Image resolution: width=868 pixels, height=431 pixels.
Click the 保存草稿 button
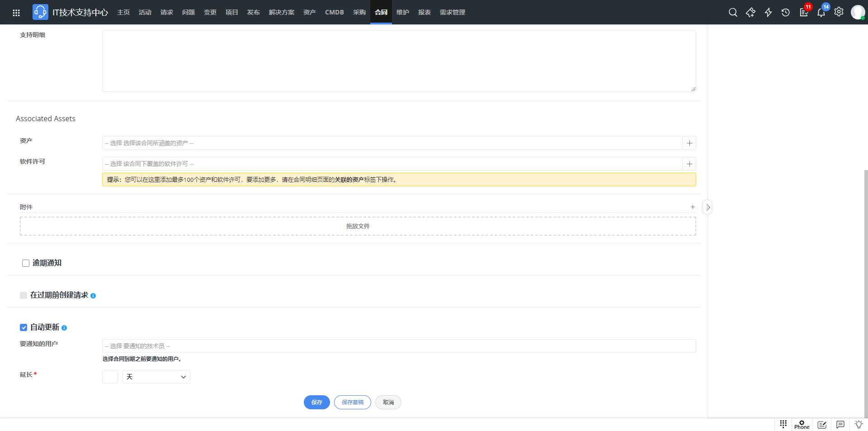click(352, 403)
